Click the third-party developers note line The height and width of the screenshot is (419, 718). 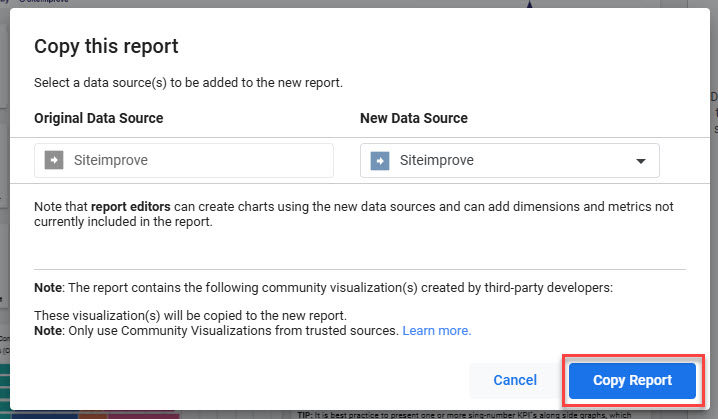click(324, 288)
